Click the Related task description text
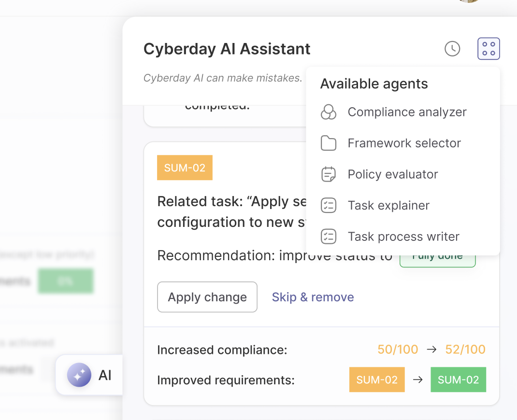The height and width of the screenshot is (420, 517). coord(231,212)
